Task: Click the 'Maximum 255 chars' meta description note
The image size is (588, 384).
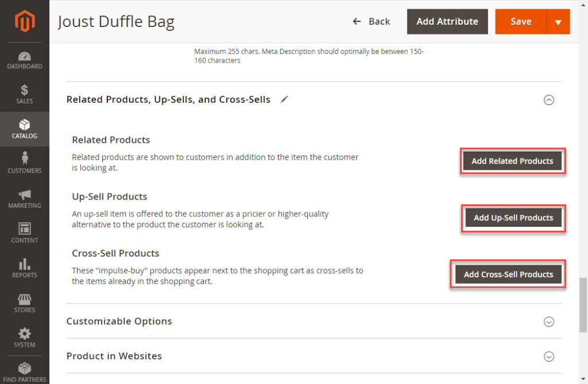Action: (308, 56)
